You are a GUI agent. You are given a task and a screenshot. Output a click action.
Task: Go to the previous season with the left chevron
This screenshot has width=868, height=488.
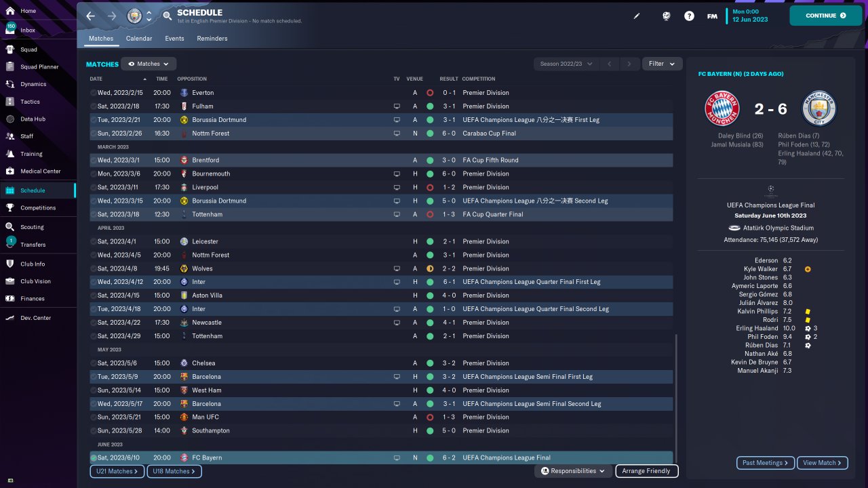coord(610,64)
